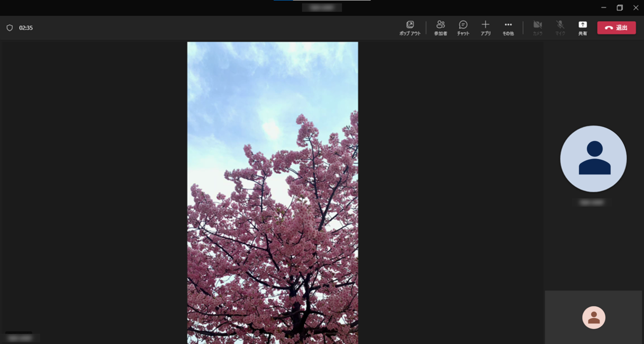The width and height of the screenshot is (644, 344).
Task: Click the participant's circular avatar on the right
Action: pyautogui.click(x=593, y=158)
